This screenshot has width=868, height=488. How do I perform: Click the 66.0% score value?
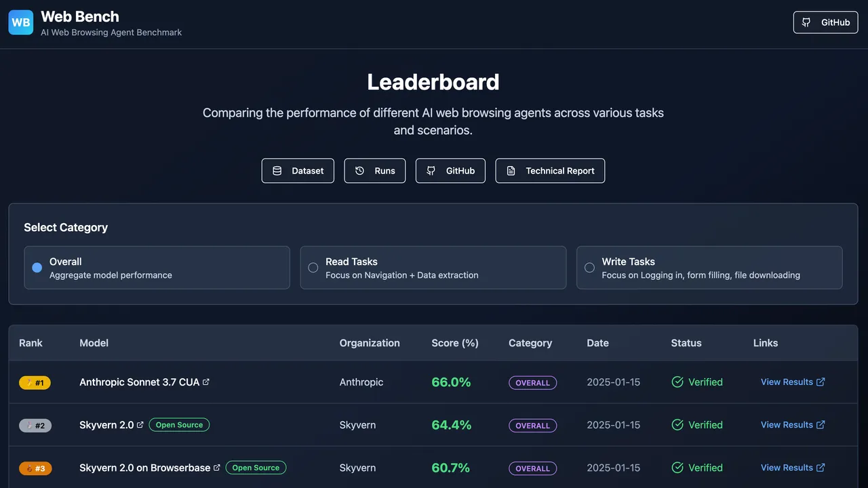pos(451,382)
